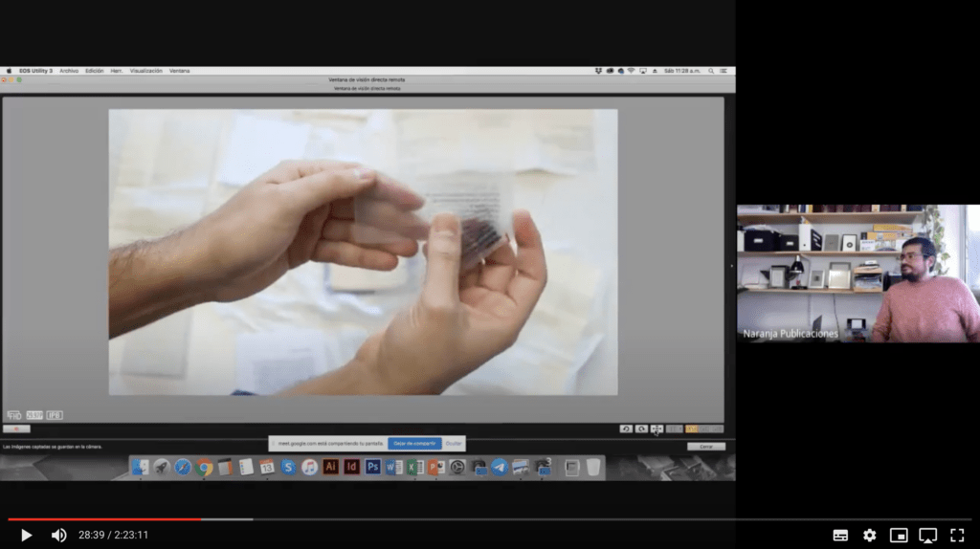Open the Apple menu
This screenshot has width=980, height=549.
click(x=9, y=71)
